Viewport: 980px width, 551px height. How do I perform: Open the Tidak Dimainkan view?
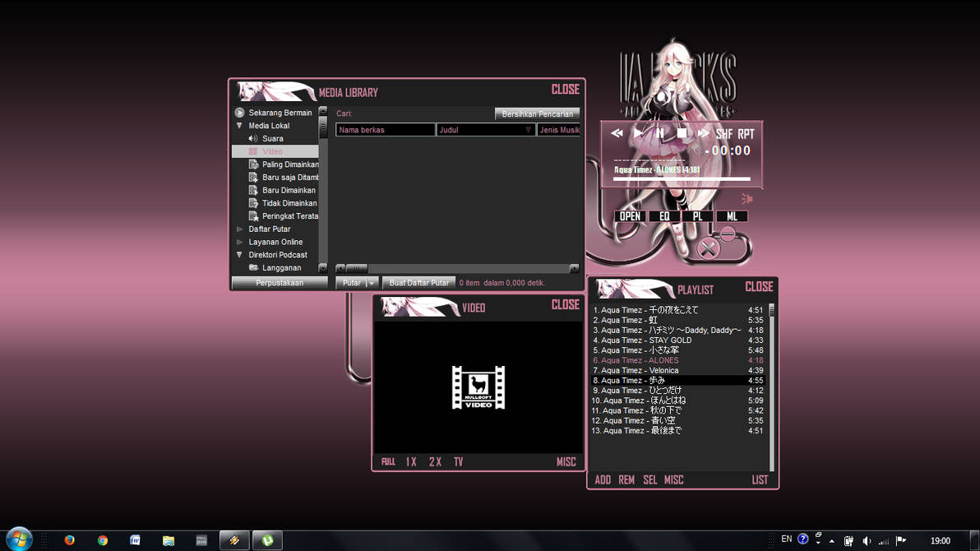(283, 203)
